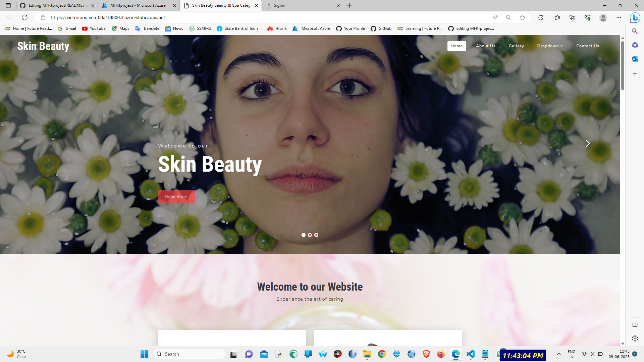This screenshot has height=362, width=644.
Task: Expand the Dropdown navigation menu
Action: [550, 46]
